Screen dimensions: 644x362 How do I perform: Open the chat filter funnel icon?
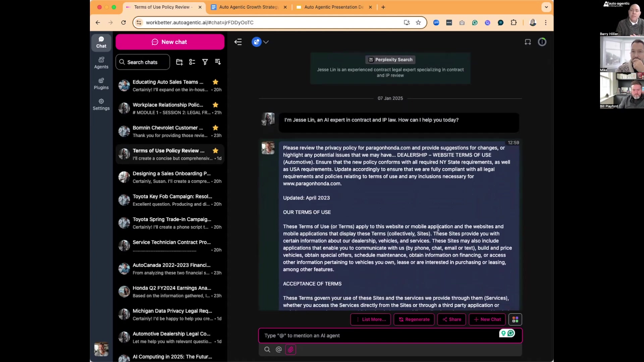tap(205, 62)
